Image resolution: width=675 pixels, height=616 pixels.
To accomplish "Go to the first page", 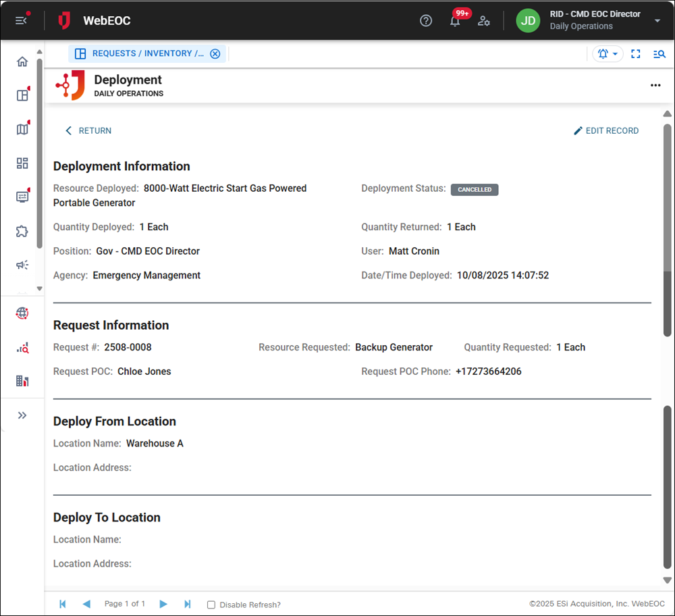I will pyautogui.click(x=62, y=604).
